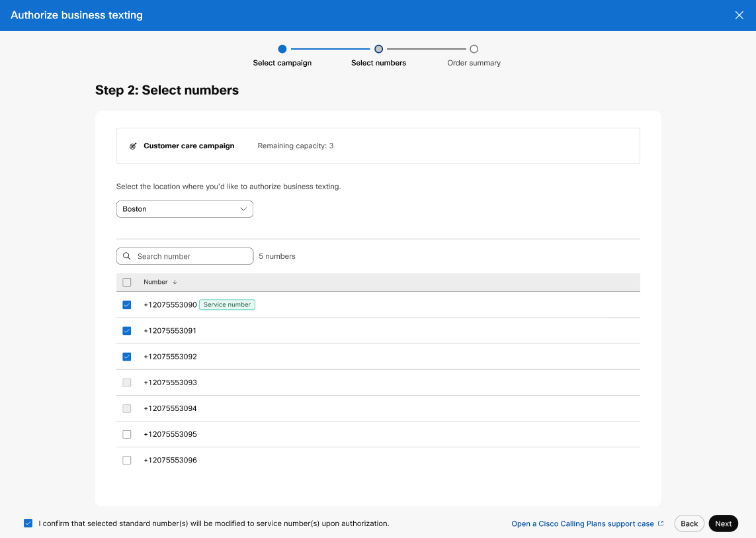Click the Number column header
Viewport: 756px width, 538px height.
(155, 282)
